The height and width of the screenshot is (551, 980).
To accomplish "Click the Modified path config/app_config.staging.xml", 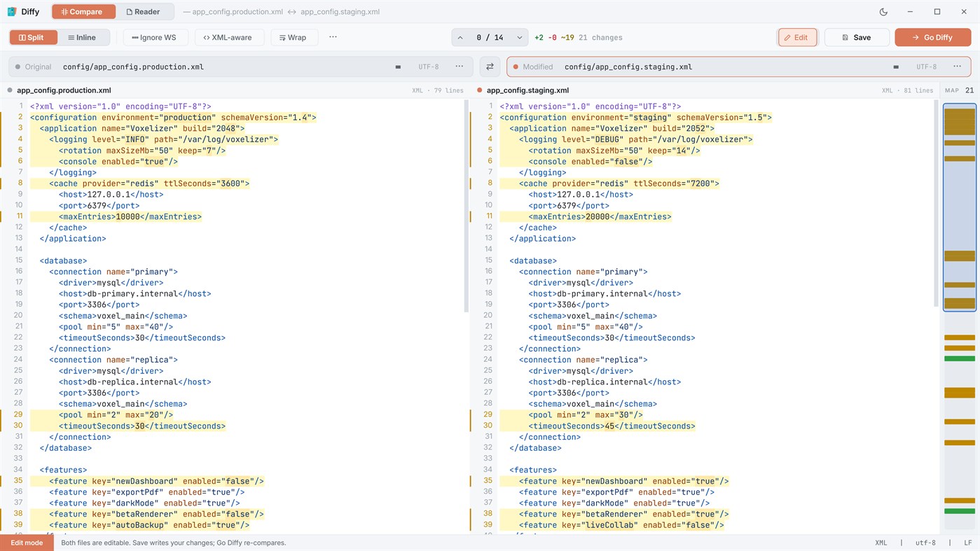I will point(628,67).
